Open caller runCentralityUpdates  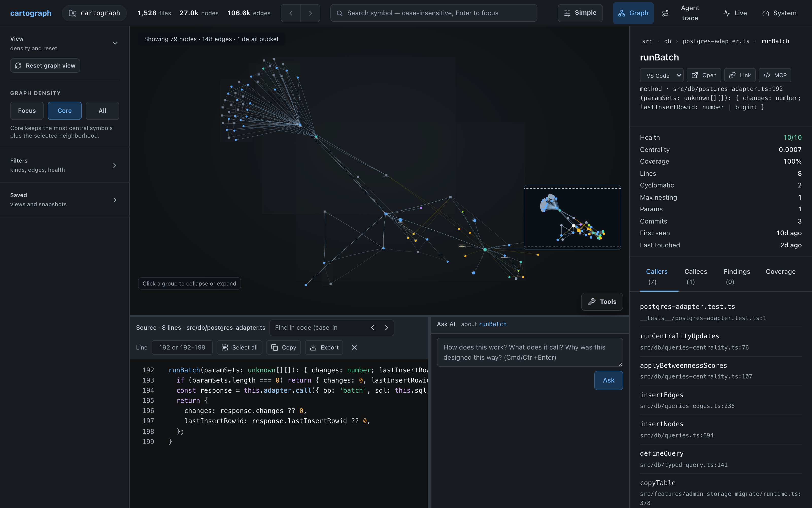(x=720, y=341)
